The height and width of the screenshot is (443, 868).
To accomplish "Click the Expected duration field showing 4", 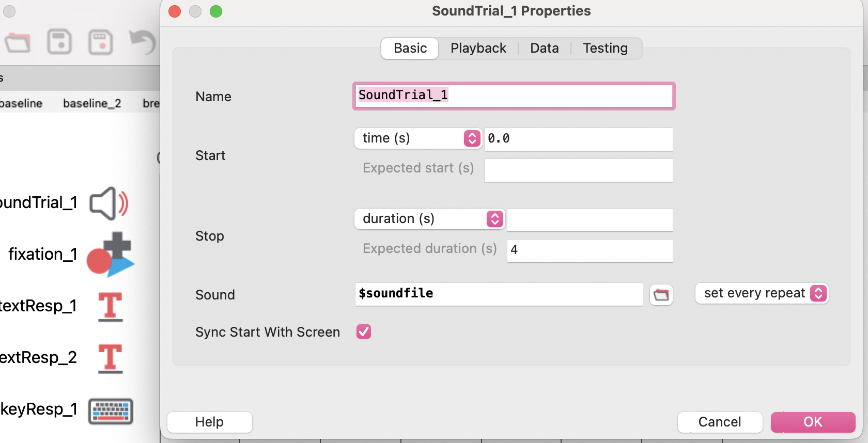I will coord(590,250).
